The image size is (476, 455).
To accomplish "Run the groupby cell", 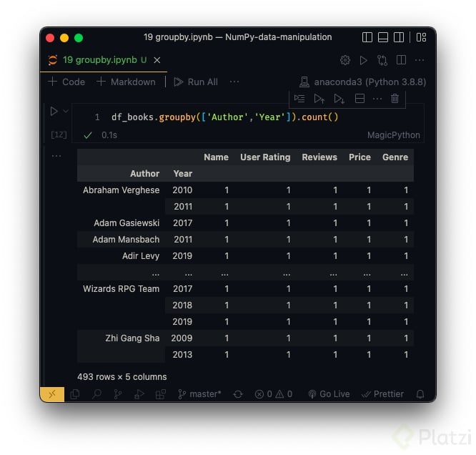I will coord(54,111).
